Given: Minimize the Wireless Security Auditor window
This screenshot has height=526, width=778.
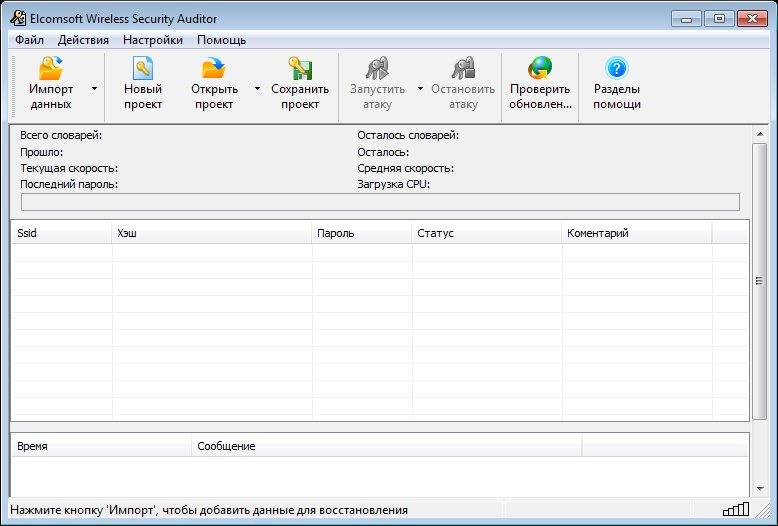Looking at the screenshot, I should [x=687, y=19].
